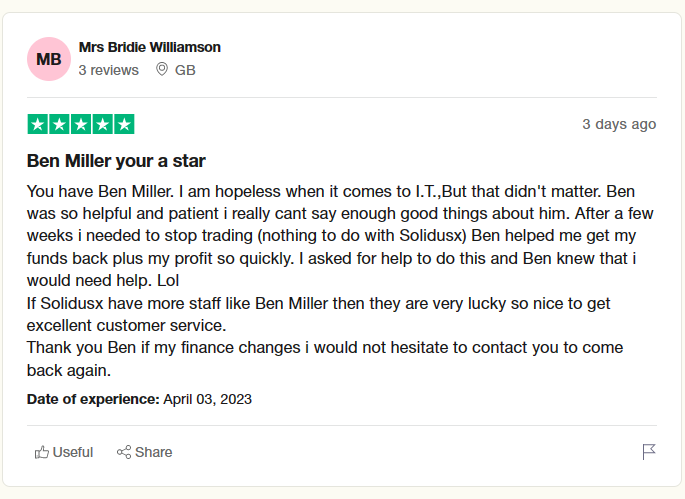Click the first green rating star
The image size is (685, 499).
(38, 124)
